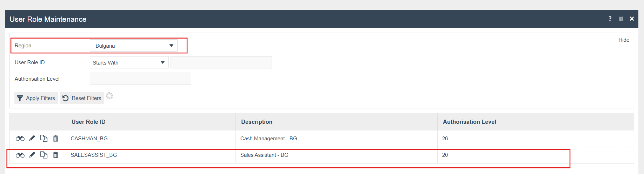Sort by User Role ID column header
The image size is (644, 174).
tap(88, 122)
